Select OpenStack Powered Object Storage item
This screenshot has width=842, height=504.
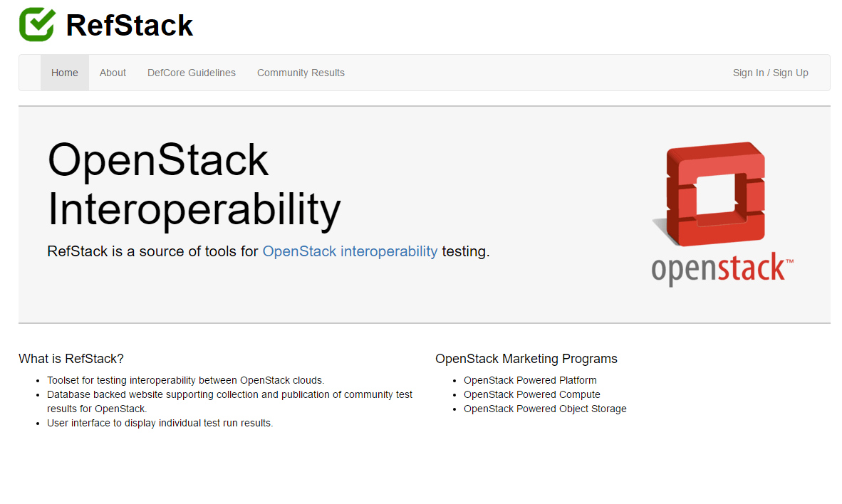coord(545,409)
